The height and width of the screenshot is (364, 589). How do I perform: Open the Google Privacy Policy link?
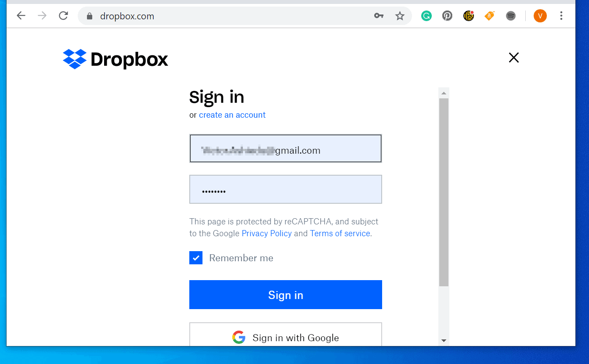coord(267,234)
